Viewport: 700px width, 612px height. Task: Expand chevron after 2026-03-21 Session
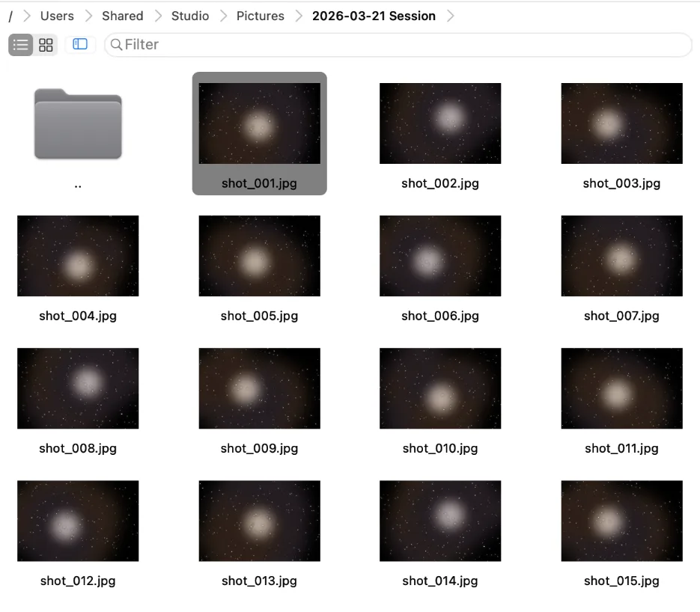pyautogui.click(x=451, y=16)
